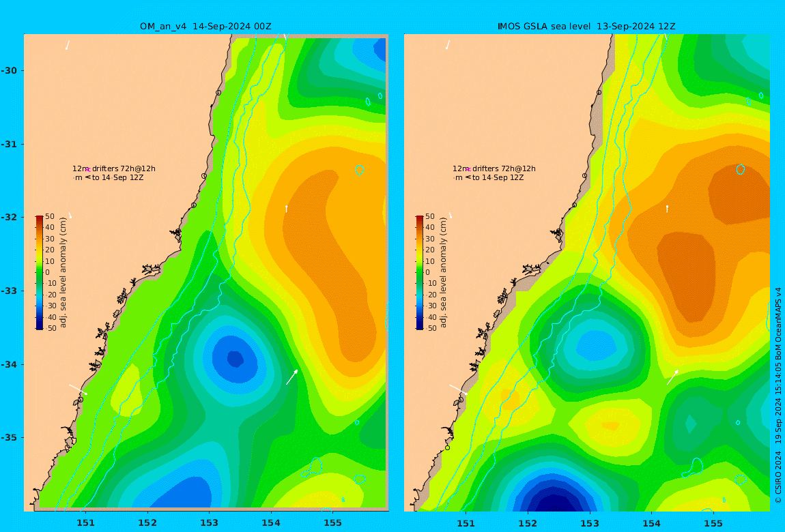This screenshot has width=785, height=532.
Task: Click the dark blue eddy core in OM_an_v4 map
Action: (235, 358)
